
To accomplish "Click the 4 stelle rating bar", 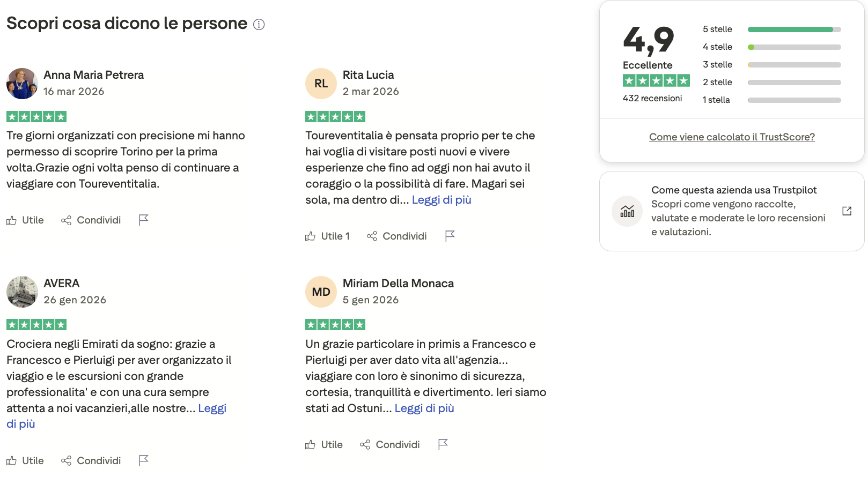I will coord(794,47).
